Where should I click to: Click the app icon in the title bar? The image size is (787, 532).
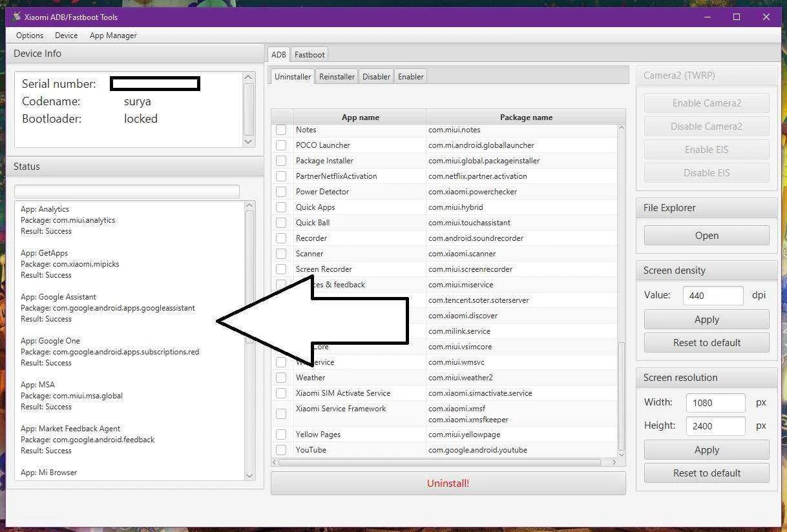click(17, 17)
